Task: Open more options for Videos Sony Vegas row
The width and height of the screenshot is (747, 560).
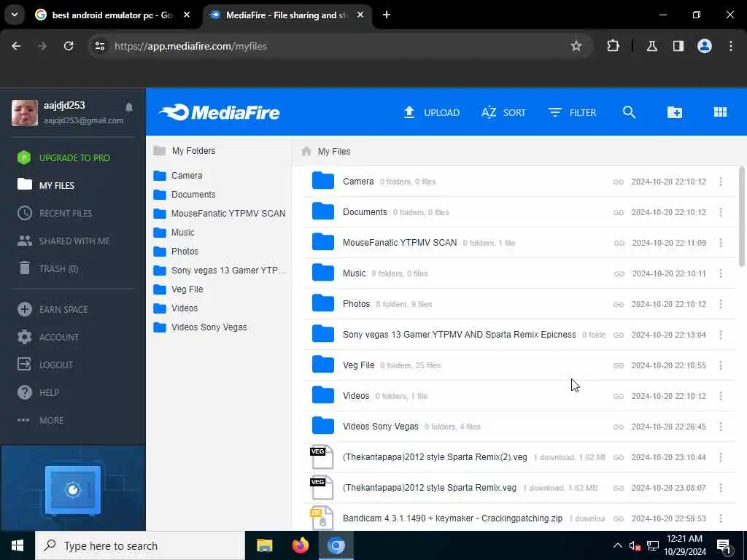Action: tap(720, 426)
